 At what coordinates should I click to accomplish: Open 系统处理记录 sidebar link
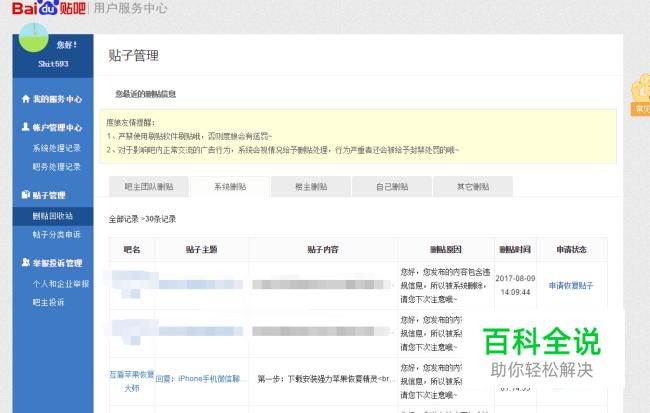point(56,148)
